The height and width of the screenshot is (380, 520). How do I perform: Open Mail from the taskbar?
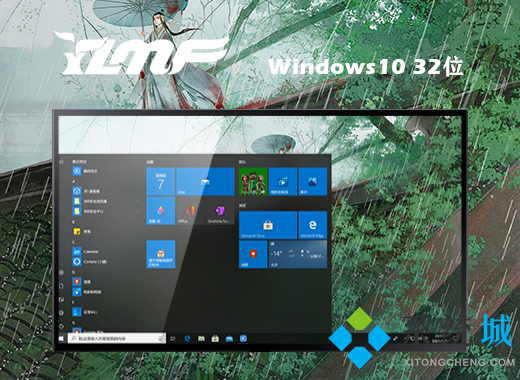pyautogui.click(x=229, y=339)
